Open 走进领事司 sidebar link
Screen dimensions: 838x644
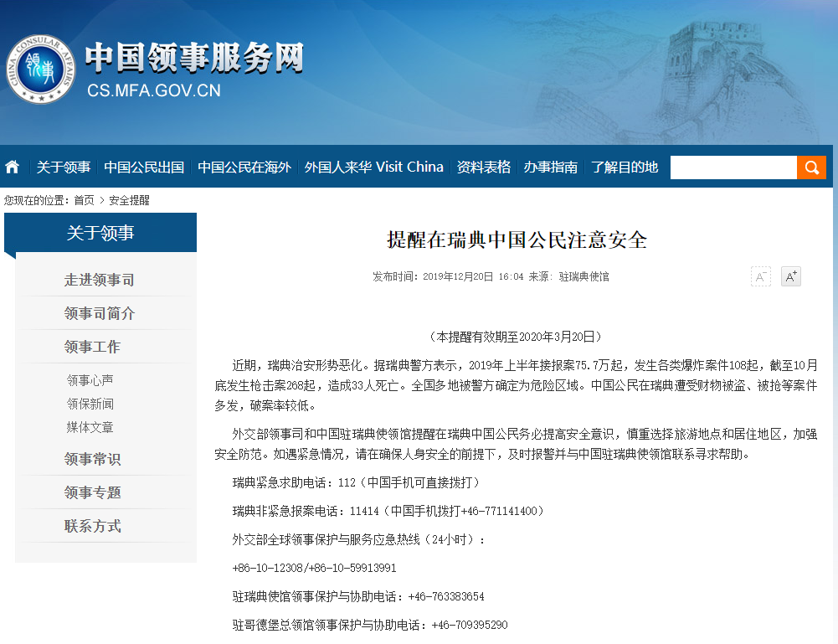click(100, 280)
